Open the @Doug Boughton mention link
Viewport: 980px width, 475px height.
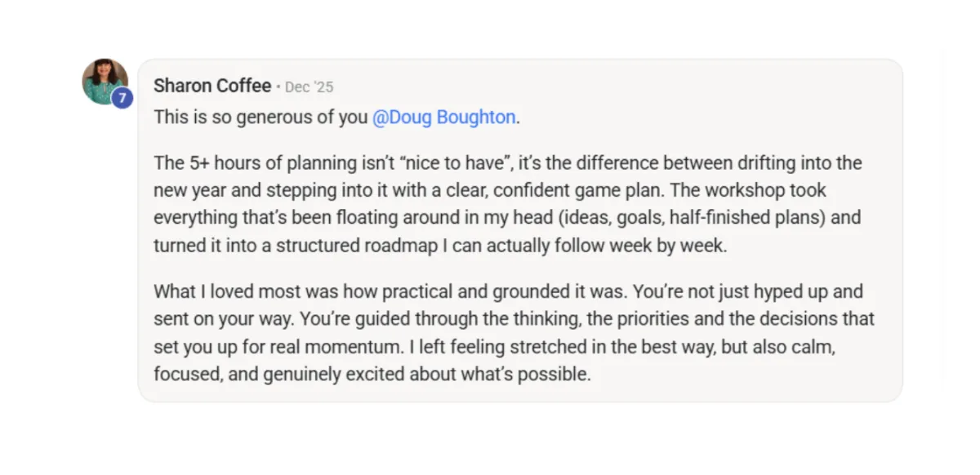tap(444, 117)
